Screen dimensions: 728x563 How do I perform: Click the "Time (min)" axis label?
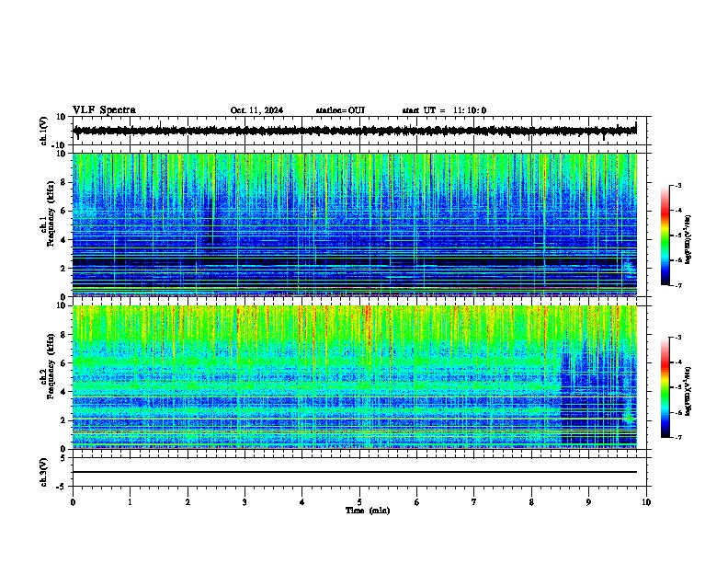click(368, 511)
